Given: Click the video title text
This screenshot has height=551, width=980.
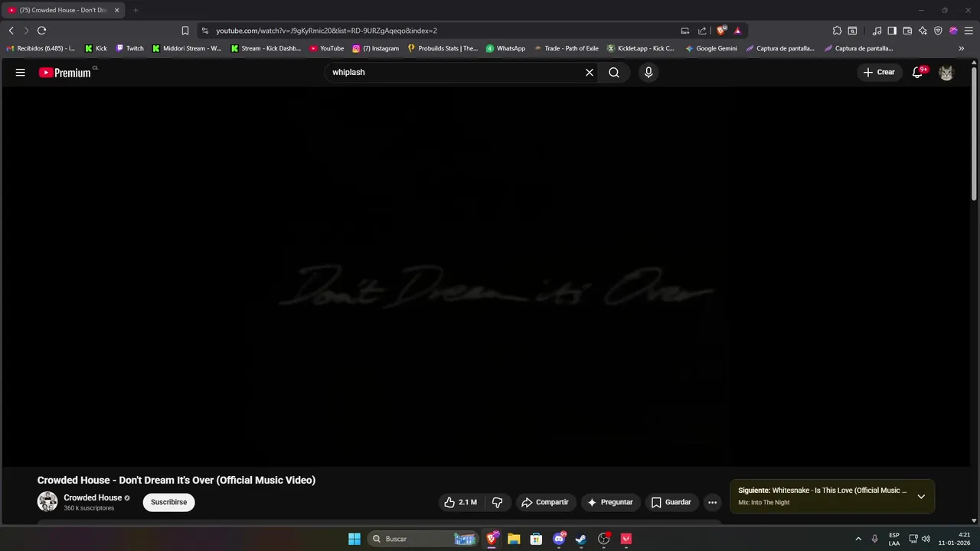Looking at the screenshot, I should [x=176, y=480].
